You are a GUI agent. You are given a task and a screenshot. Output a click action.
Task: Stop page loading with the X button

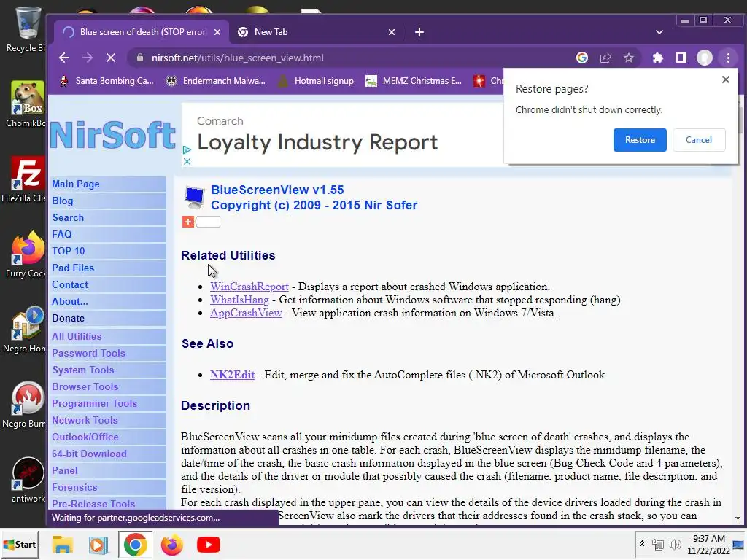point(111,58)
